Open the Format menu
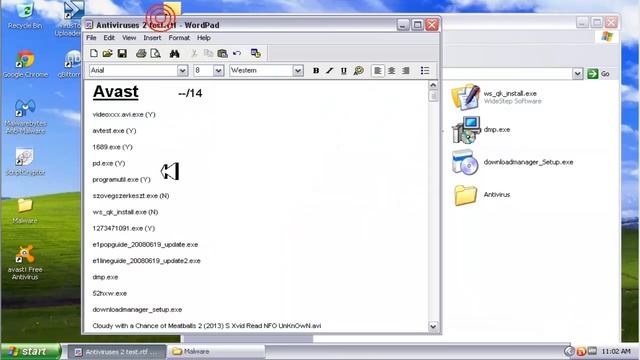640x360 pixels. (179, 38)
